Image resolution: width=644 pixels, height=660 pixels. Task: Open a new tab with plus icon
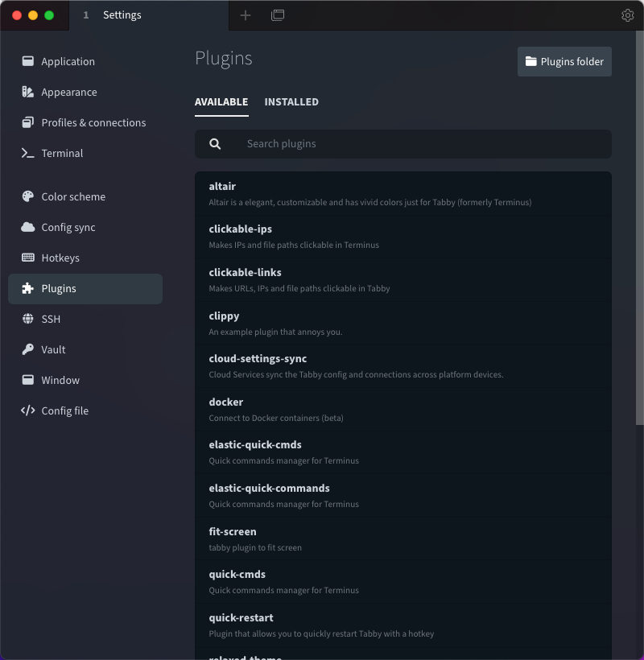coord(246,15)
